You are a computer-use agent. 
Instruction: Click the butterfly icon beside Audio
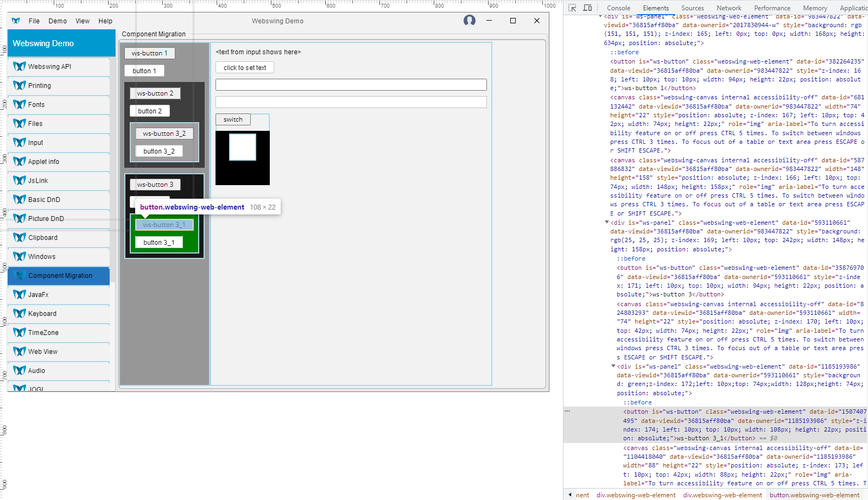point(20,370)
